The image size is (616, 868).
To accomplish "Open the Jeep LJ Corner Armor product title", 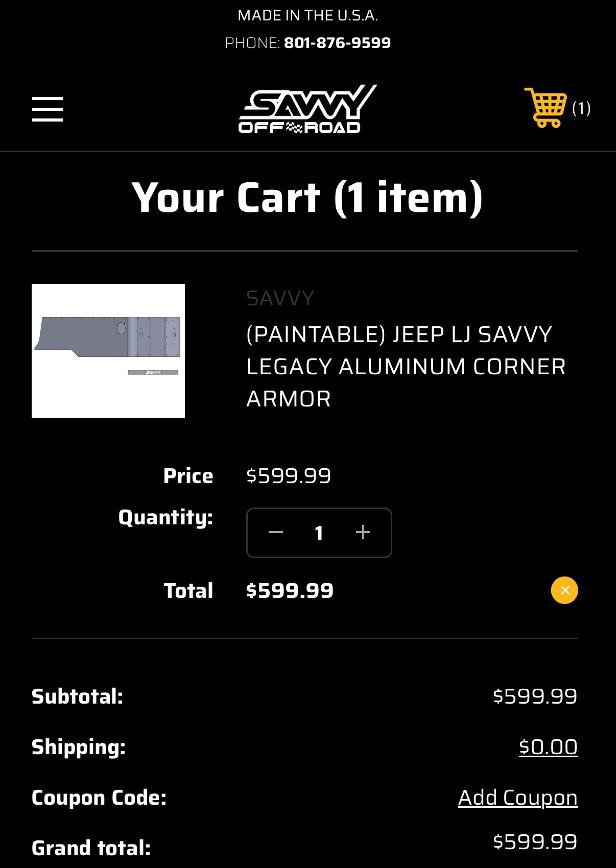I will click(406, 367).
